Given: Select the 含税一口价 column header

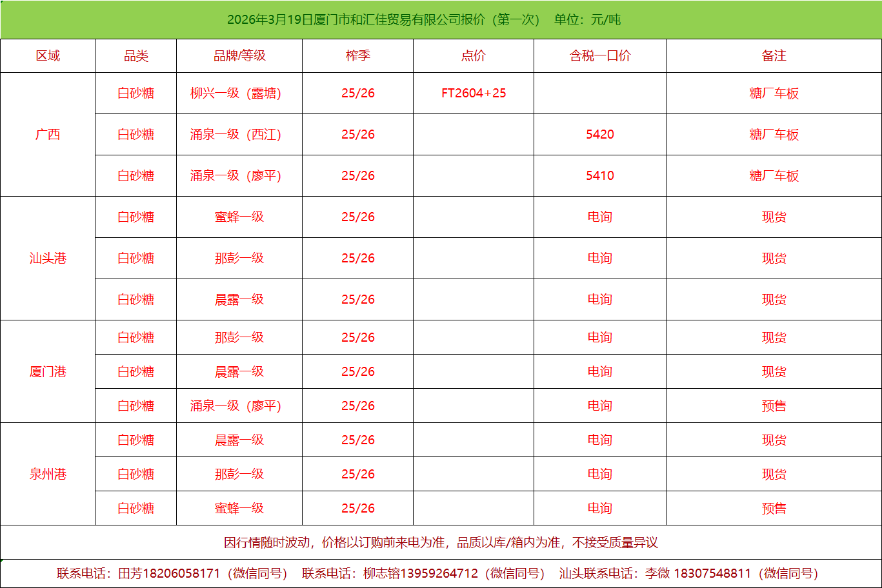Looking at the screenshot, I should pos(599,56).
